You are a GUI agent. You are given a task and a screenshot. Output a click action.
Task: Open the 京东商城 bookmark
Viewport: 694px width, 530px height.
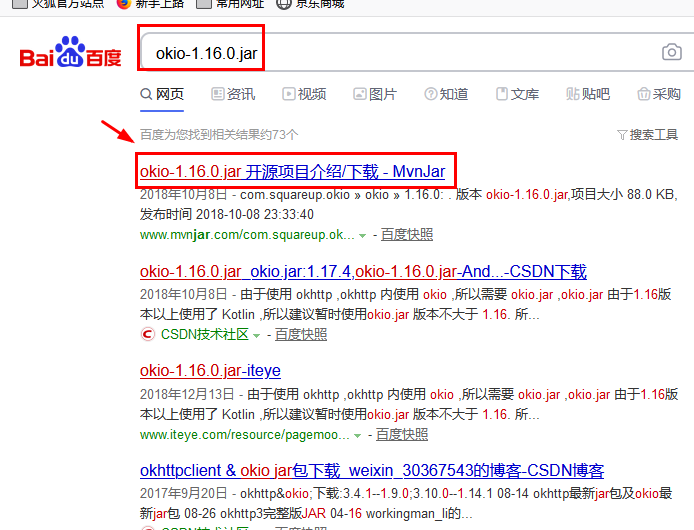point(310,4)
